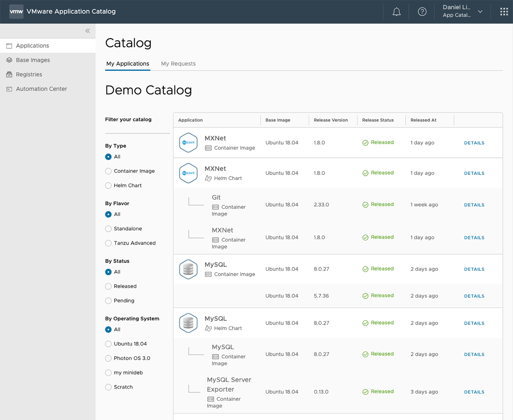This screenshot has width=513, height=420.
Task: Open DETAILS for MXNet Container Image
Action: (474, 143)
